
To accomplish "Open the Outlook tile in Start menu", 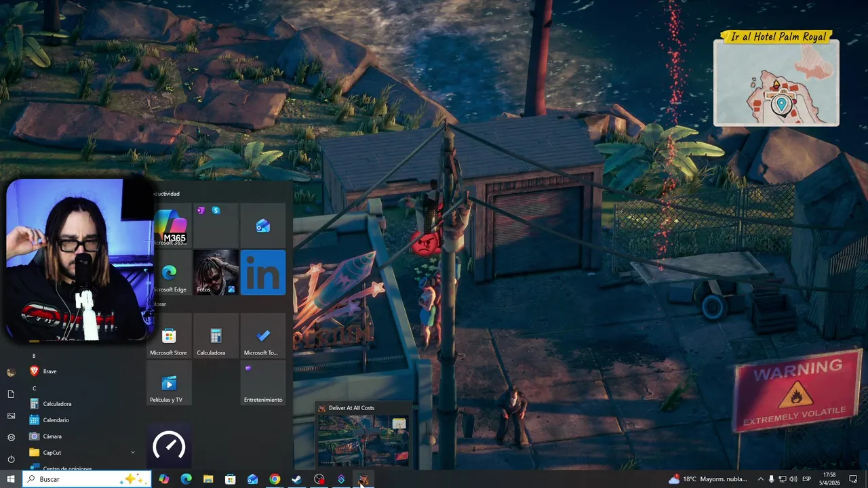I will click(263, 226).
